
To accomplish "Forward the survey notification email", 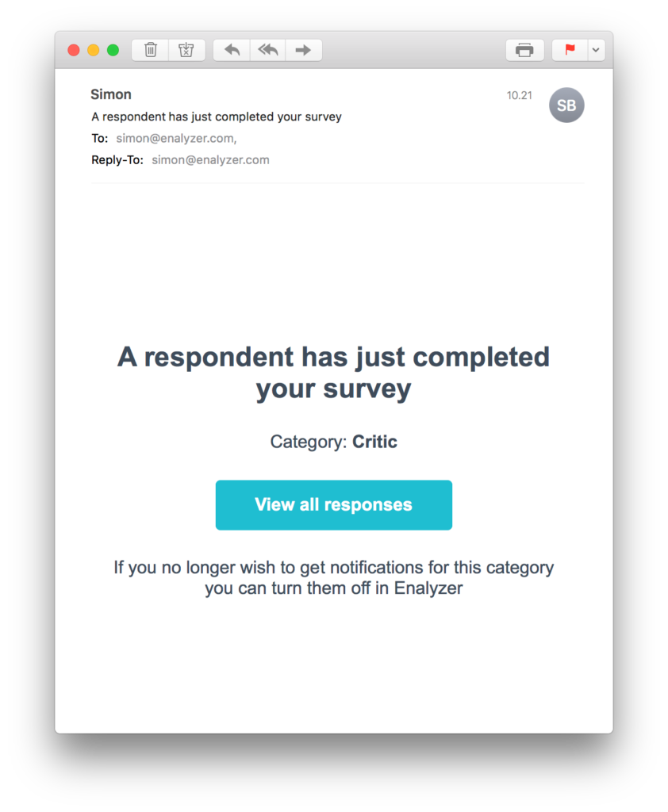I will point(304,49).
